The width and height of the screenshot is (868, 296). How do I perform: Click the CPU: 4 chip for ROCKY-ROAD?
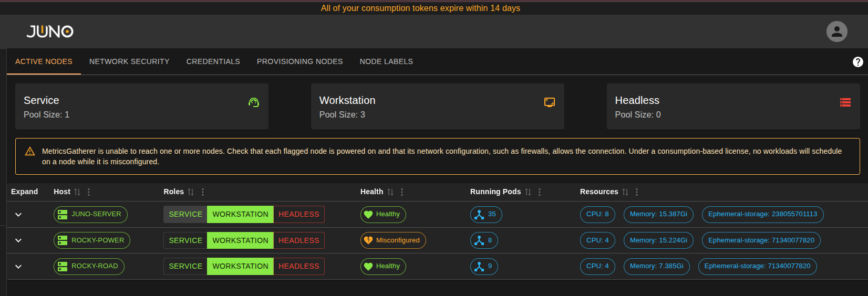coord(597,266)
